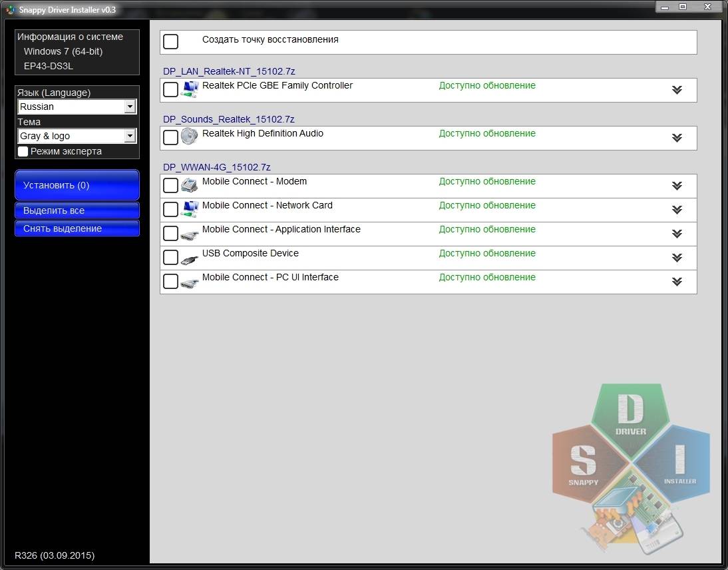Click the update status text for USB Composite Device
This screenshot has width=728, height=570.
(487, 253)
